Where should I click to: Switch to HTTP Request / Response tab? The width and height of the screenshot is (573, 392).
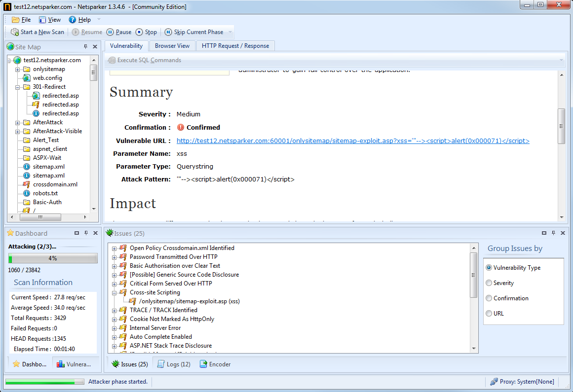coord(235,46)
